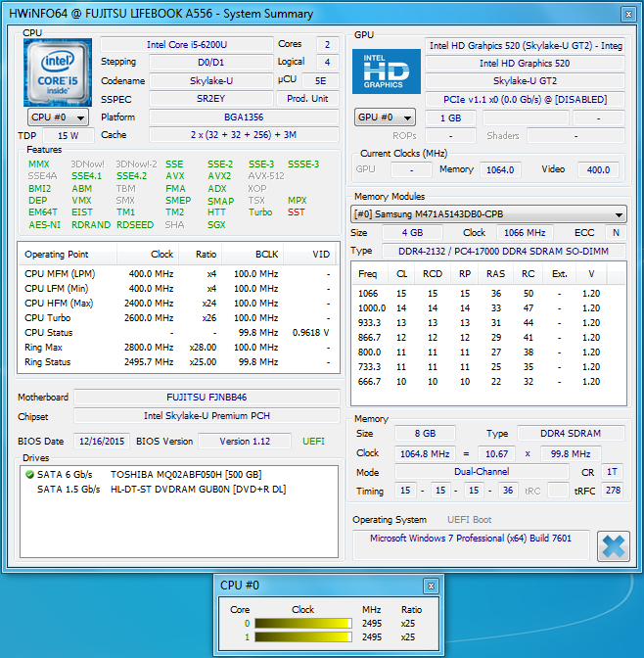The width and height of the screenshot is (644, 658).
Task: Select the TOSHIBA MQ02ABF050H drive entry
Action: point(179,475)
